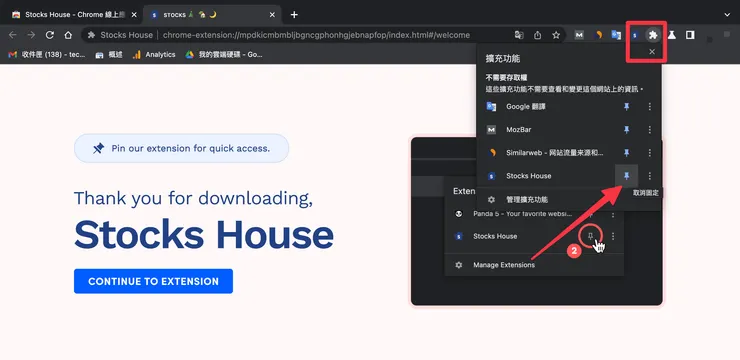Open the Similarweb extension in toolbar

[598, 35]
